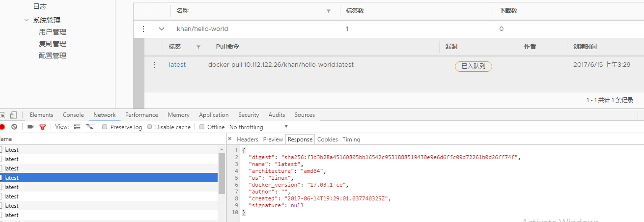
Task: Click the filter icon in the 标签 column header
Action: point(198,47)
